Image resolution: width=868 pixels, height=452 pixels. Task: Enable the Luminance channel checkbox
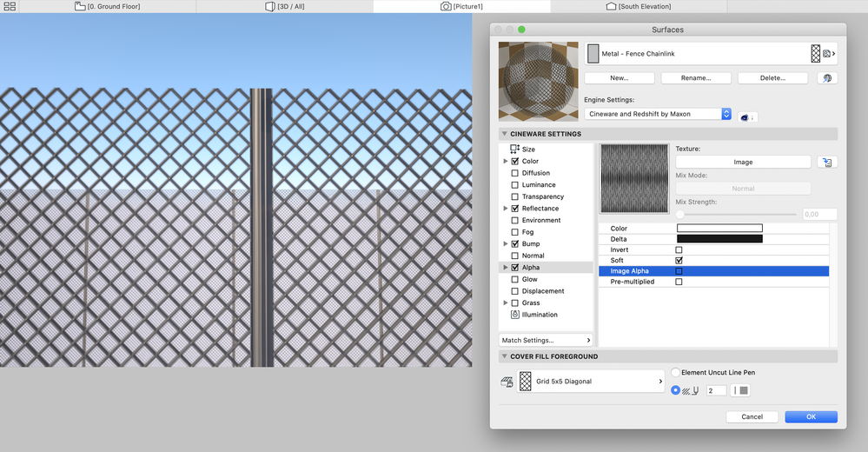(x=515, y=185)
